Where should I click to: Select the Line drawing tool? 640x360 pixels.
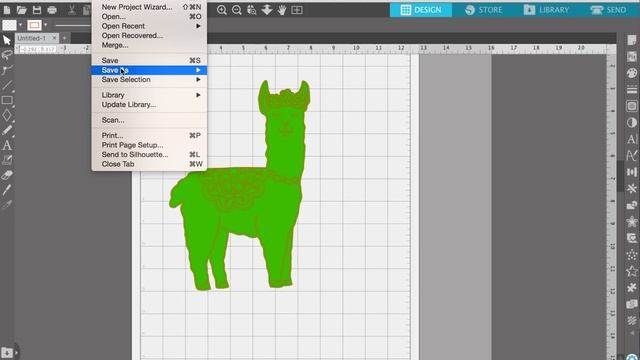click(x=7, y=85)
